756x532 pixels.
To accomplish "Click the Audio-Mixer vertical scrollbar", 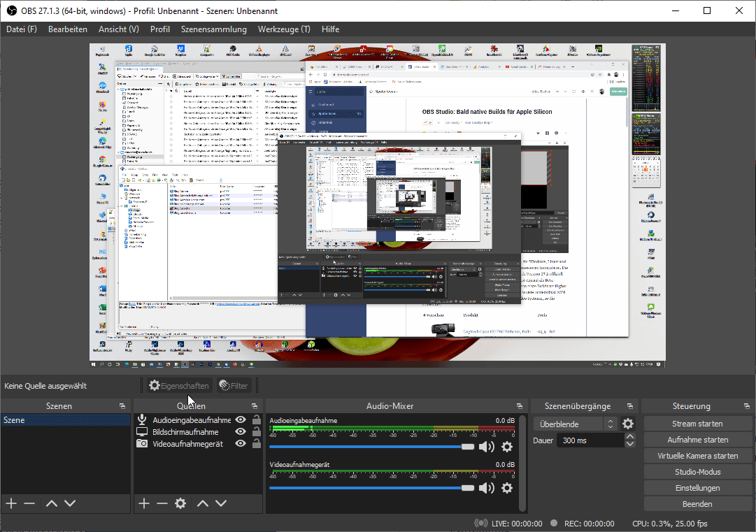I will pyautogui.click(x=522, y=463).
